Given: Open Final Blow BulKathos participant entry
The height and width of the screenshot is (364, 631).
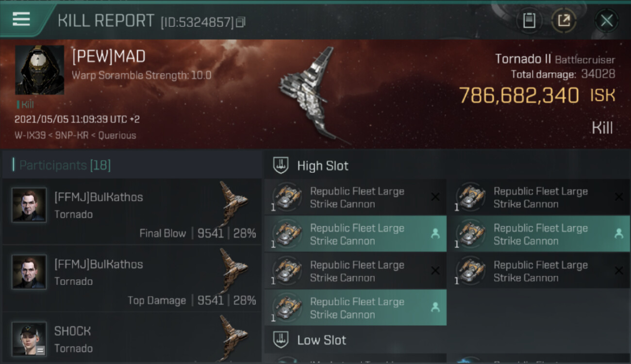Looking at the screenshot, I should point(132,212).
